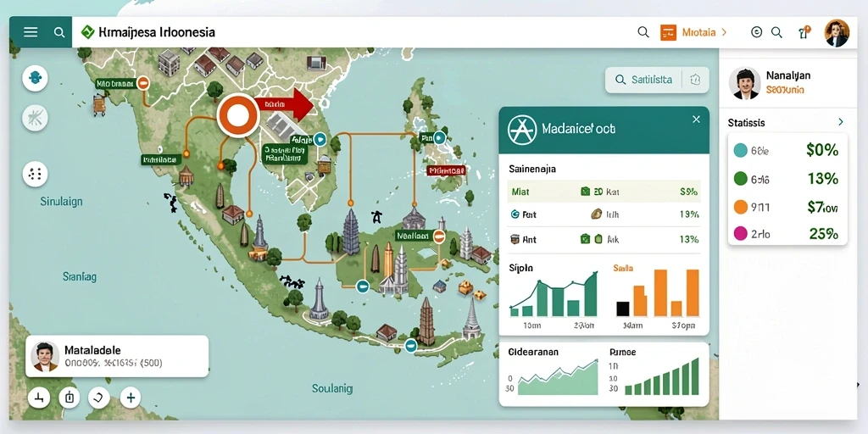Click the 13% value in Statissis
Image resolution: width=868 pixels, height=434 pixels.
pos(822,179)
